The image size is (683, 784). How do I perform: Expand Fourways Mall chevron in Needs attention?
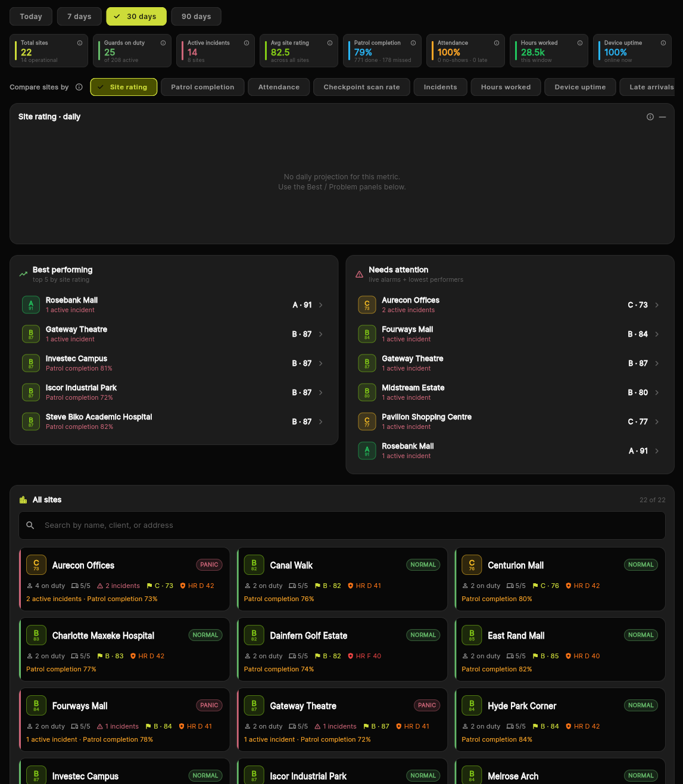pyautogui.click(x=657, y=334)
